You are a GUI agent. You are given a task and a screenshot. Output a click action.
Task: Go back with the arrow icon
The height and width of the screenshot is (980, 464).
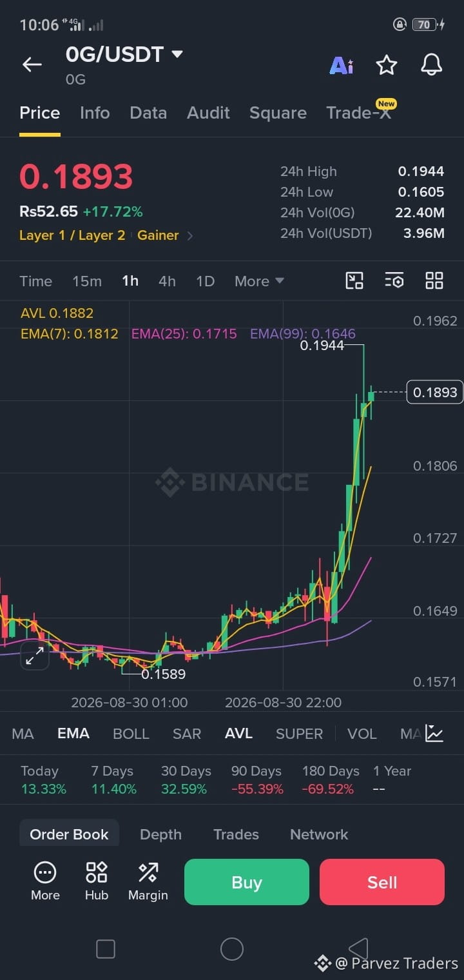click(x=32, y=64)
